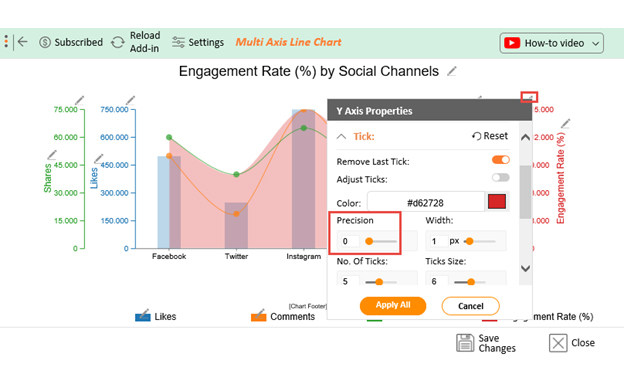Image resolution: width=624 pixels, height=385 pixels.
Task: Click the Width value field
Action: 438,241
